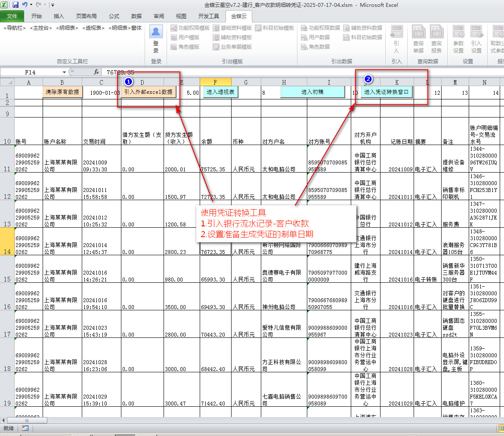The height and width of the screenshot is (436, 504).
Task: Click the 引入 import icon in ribbon
Action: click(397, 32)
